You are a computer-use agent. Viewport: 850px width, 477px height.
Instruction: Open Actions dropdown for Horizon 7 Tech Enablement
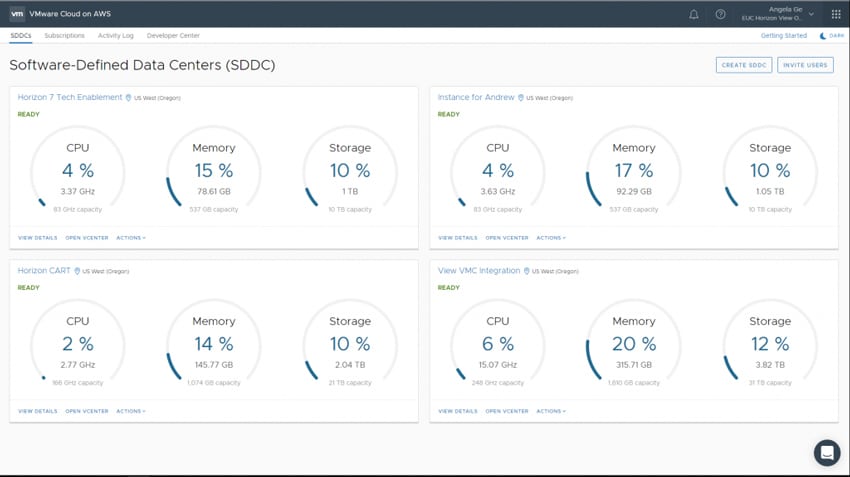pos(131,238)
